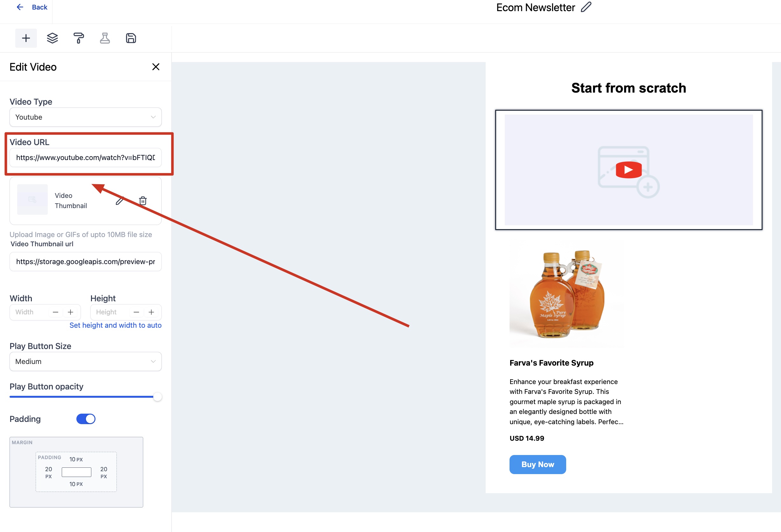Open the paint roller styles icon
Image resolution: width=781 pixels, height=532 pixels.
tap(78, 38)
